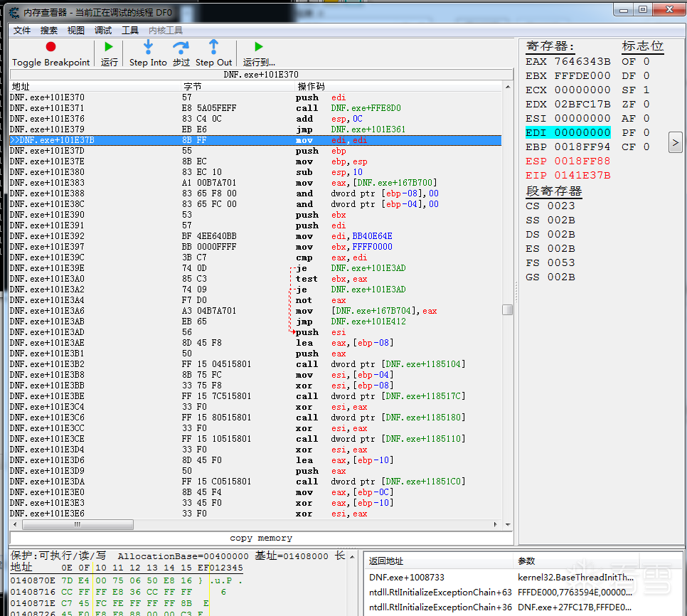Click the disassembler scrollbar up arrow

(507, 87)
